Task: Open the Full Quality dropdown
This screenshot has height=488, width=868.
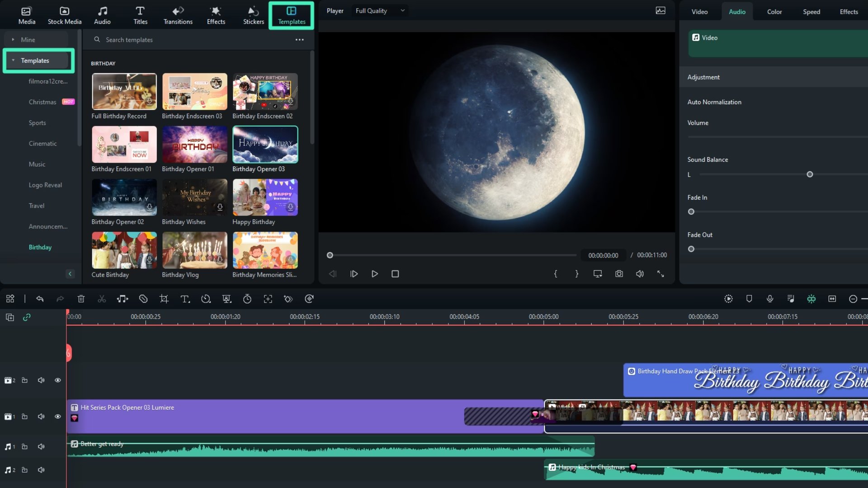Action: [380, 11]
